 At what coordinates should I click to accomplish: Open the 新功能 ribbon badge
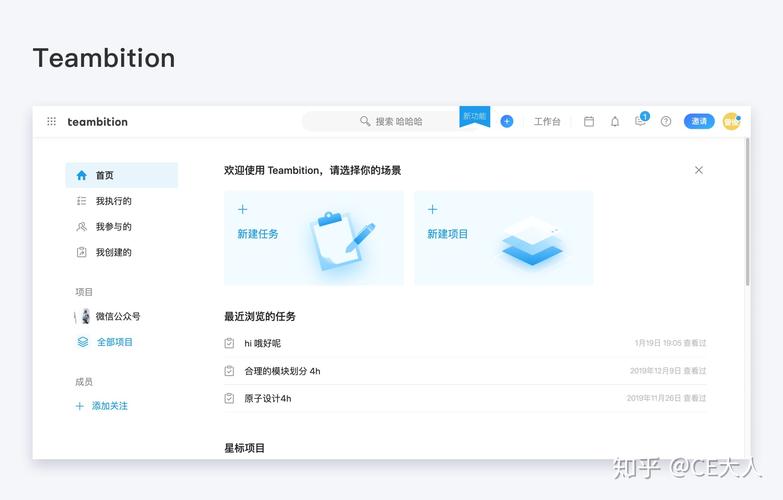click(474, 117)
